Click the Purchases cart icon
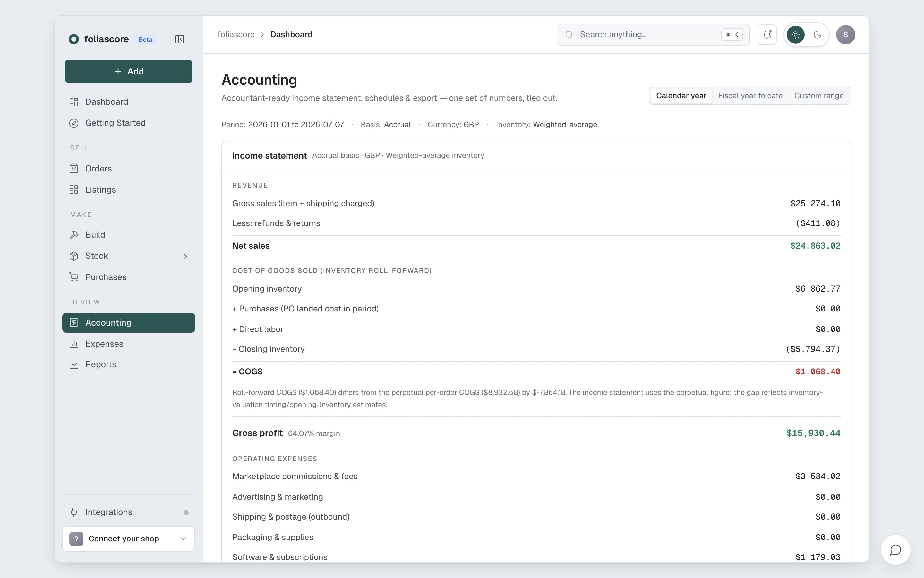 coord(74,277)
